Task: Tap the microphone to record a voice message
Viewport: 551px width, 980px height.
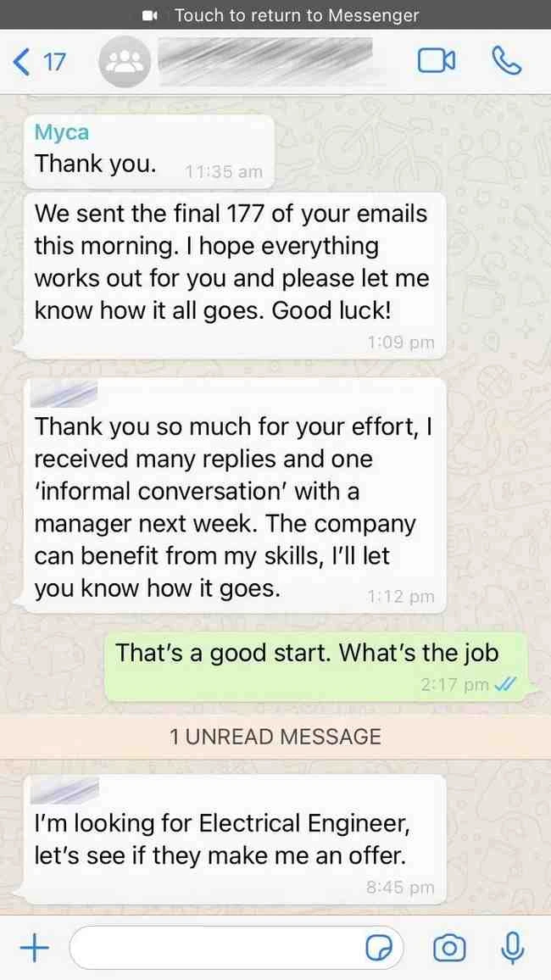Action: click(x=512, y=948)
